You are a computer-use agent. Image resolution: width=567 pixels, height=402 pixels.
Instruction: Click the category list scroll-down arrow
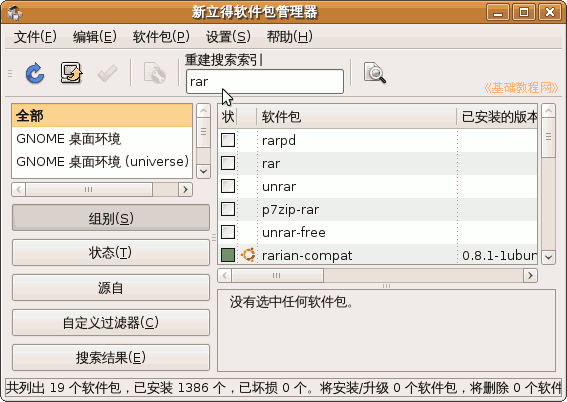point(203,171)
